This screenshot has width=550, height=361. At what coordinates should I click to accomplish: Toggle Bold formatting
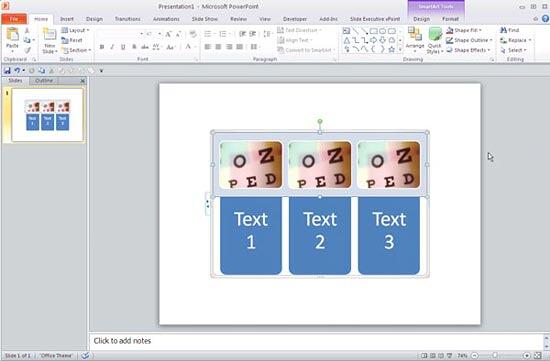click(102, 47)
